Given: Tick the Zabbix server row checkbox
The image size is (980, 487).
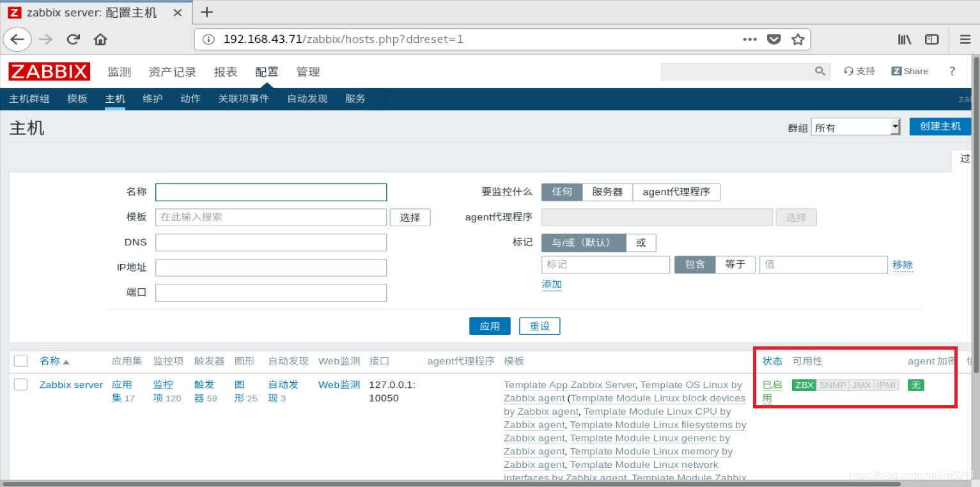Looking at the screenshot, I should [21, 384].
